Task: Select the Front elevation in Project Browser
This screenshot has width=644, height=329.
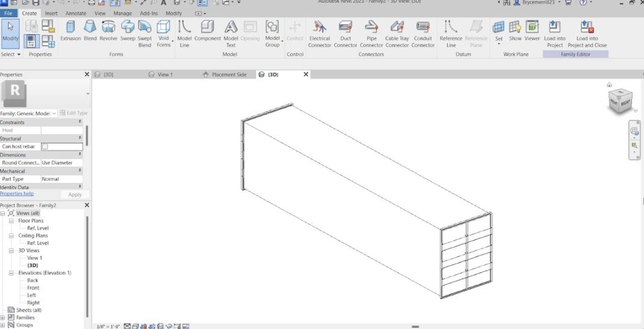Action: tap(33, 288)
